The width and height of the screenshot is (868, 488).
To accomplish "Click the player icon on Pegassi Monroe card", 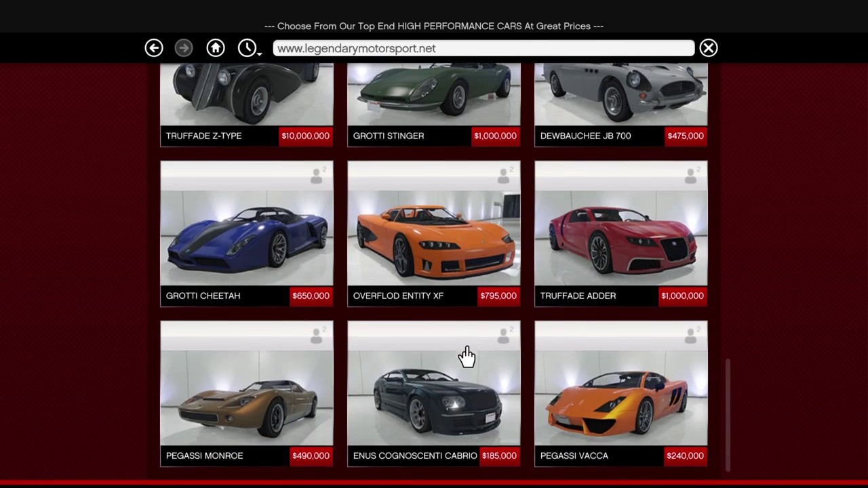I will coord(317,335).
